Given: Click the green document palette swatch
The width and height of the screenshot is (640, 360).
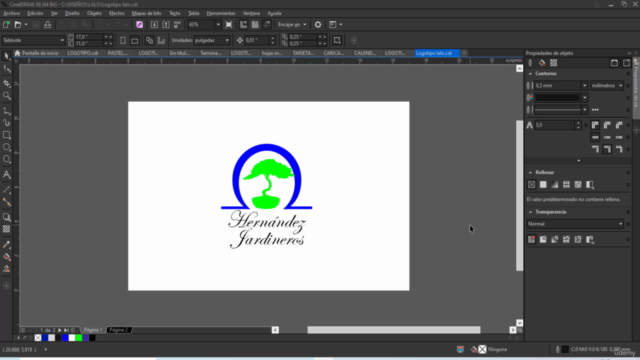Looking at the screenshot, I should [79, 338].
